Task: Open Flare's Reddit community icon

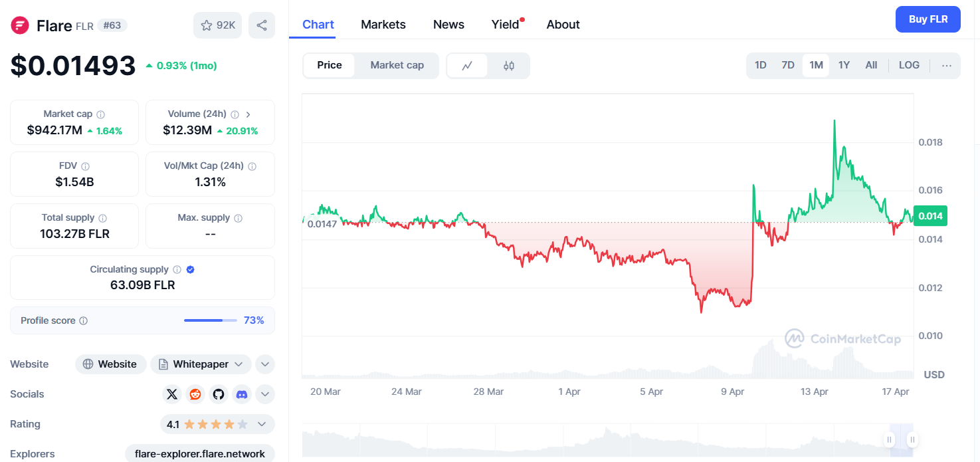Action: click(195, 394)
